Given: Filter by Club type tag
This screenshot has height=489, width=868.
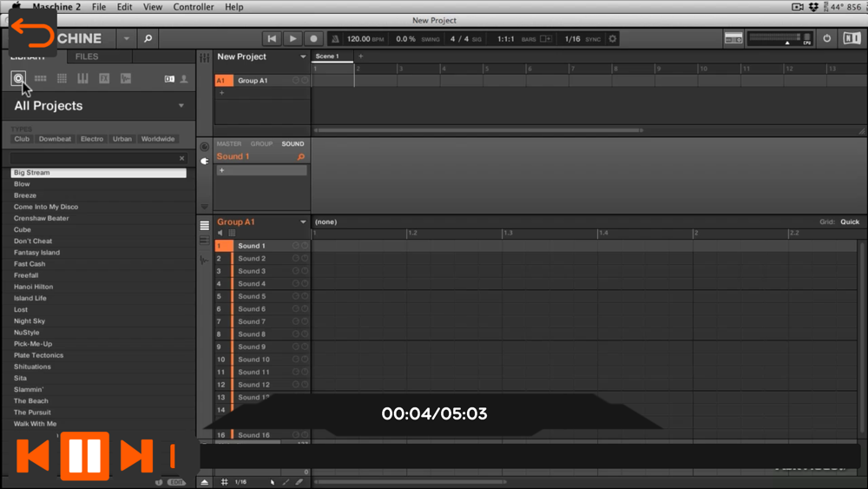Looking at the screenshot, I should (x=22, y=139).
